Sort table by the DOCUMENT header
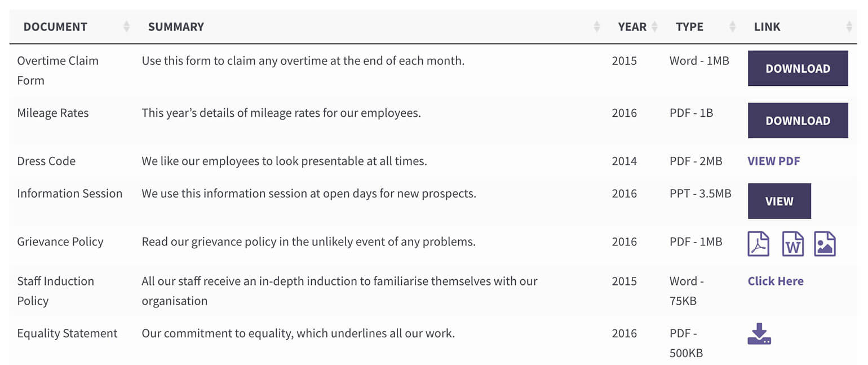868x365 pixels. click(55, 26)
